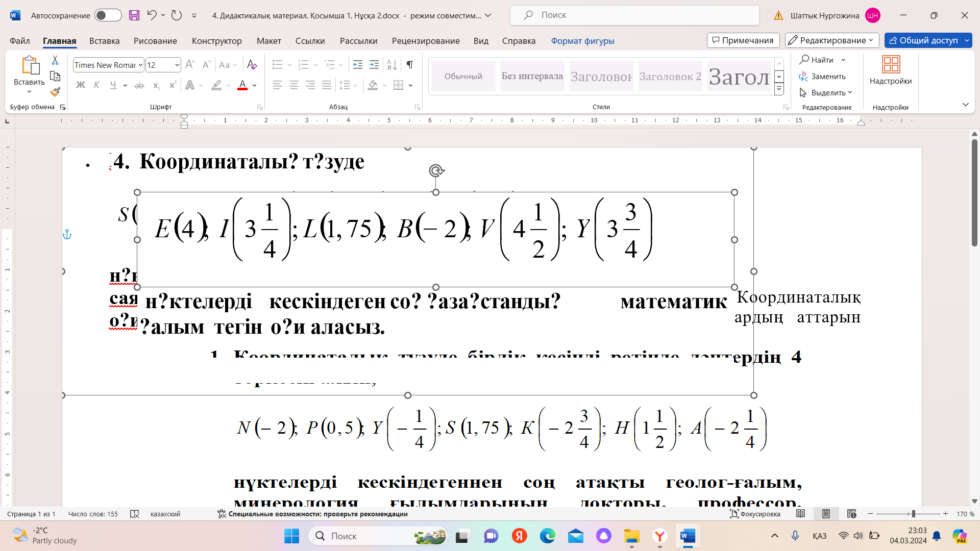The height and width of the screenshot is (551, 980).
Task: Click the Clear Formatting icon
Action: (x=252, y=65)
